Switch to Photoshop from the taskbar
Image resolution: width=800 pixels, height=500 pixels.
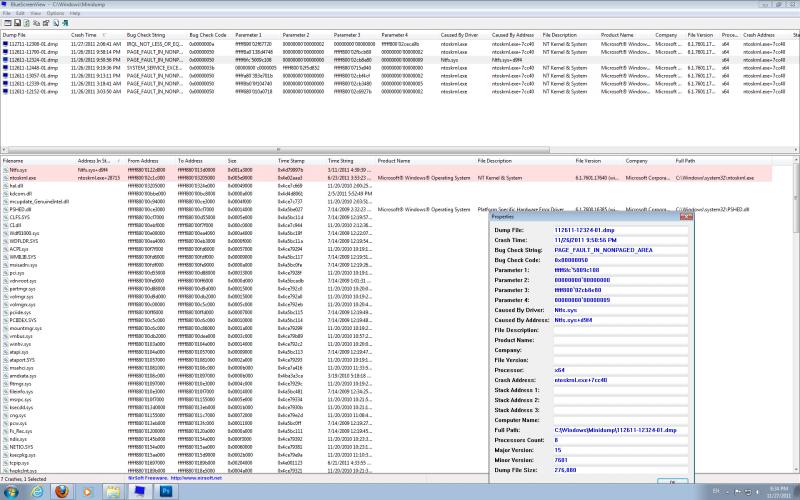click(x=166, y=491)
